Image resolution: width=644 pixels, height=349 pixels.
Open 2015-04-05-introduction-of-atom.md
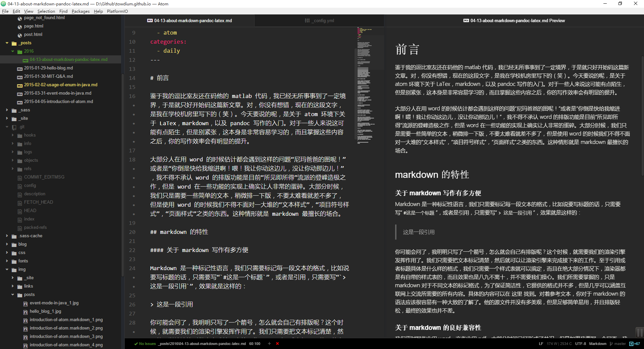coord(58,102)
